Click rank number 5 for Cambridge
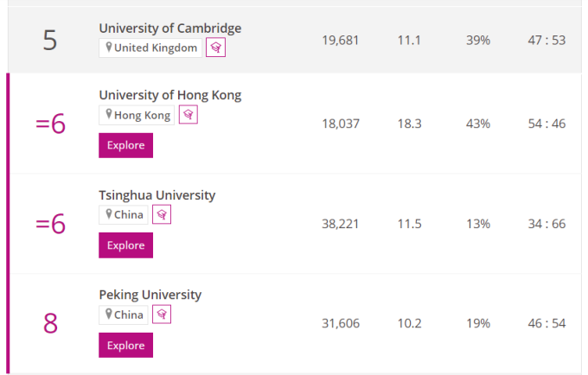 click(x=50, y=41)
